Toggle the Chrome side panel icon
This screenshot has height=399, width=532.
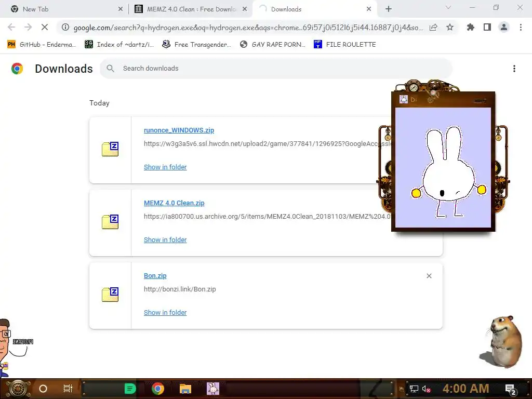click(487, 27)
